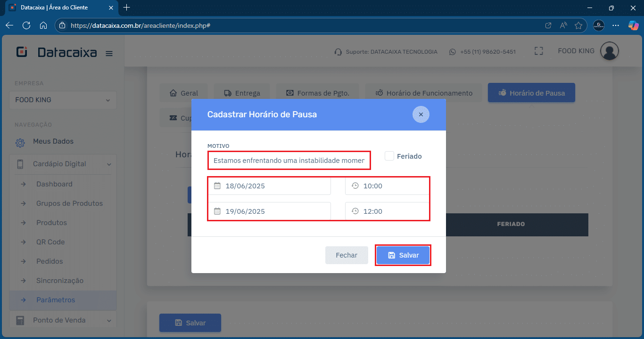Click the browser refresh icon
This screenshot has width=644, height=339.
[26, 25]
